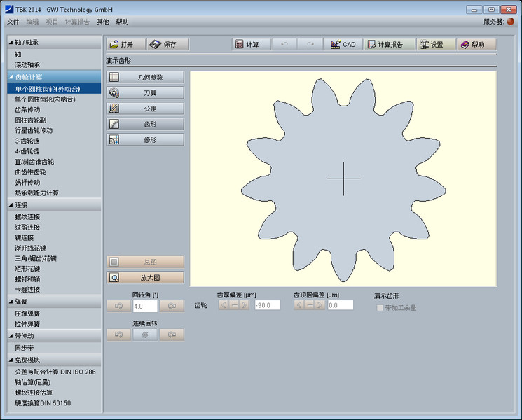522x420 pixels.
Task: Open 设置 (Settings) from the toolbar
Action: click(435, 44)
